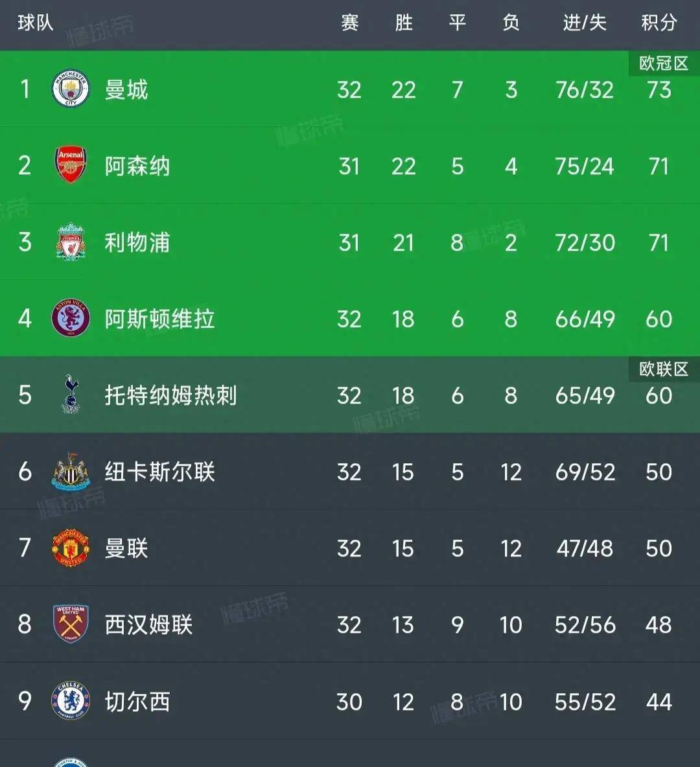Select the 进/失 column header
This screenshot has width=700, height=767.
coord(585,23)
